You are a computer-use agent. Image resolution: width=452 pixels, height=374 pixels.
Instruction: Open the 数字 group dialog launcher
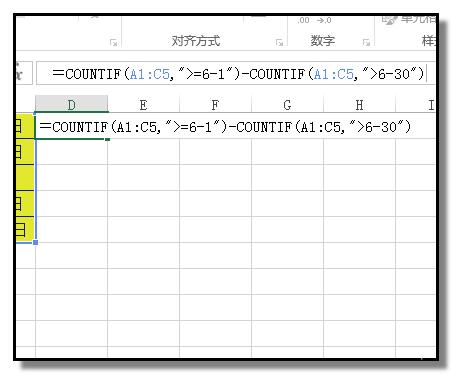tap(366, 42)
